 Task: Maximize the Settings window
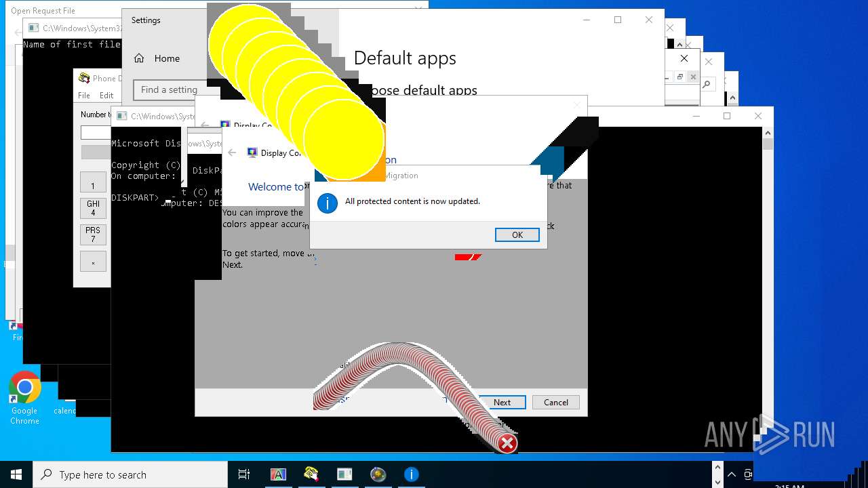point(618,20)
